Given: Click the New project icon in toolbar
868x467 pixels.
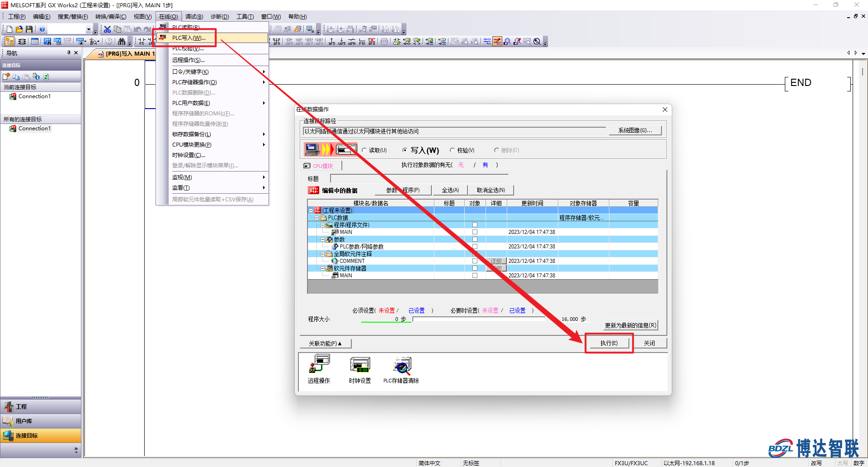Looking at the screenshot, I should tap(9, 29).
